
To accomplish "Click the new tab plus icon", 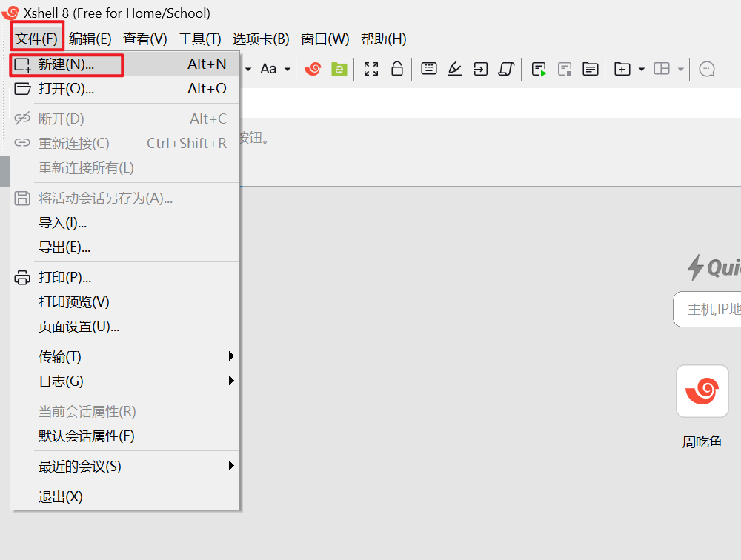I will coord(622,69).
